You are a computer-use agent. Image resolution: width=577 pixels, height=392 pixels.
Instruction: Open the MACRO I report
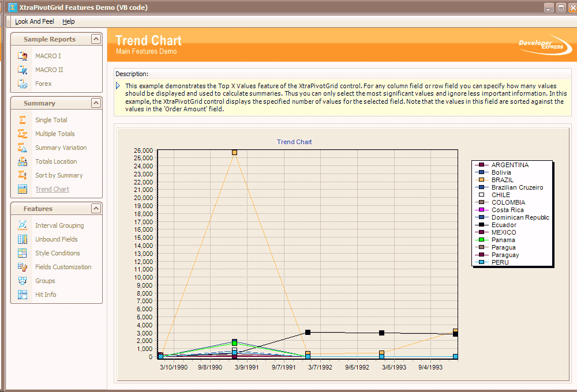(x=48, y=56)
